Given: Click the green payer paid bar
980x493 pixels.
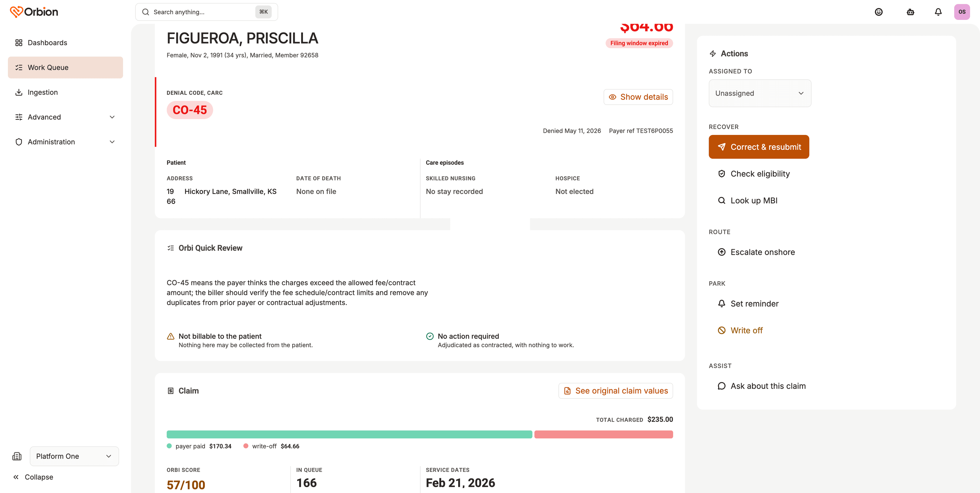Looking at the screenshot, I should (x=349, y=434).
